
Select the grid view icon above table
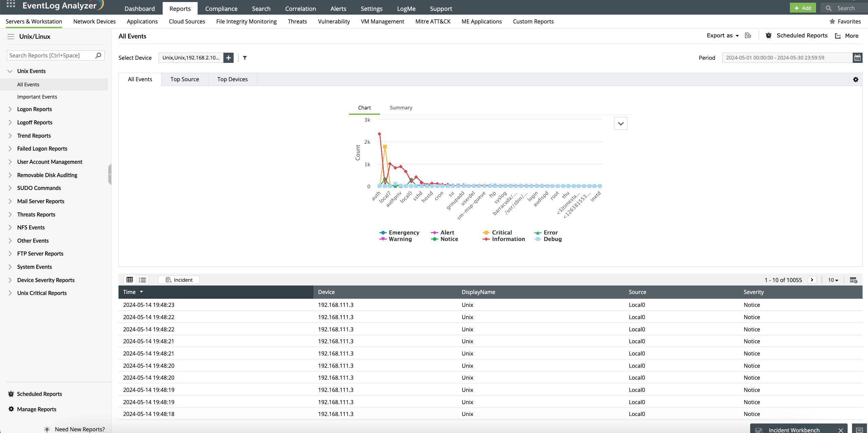tap(130, 279)
